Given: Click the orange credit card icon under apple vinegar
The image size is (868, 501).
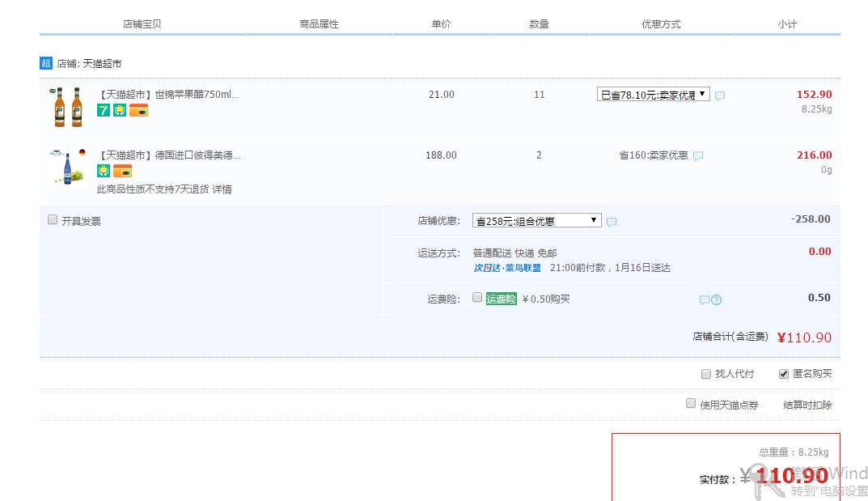Looking at the screenshot, I should [x=138, y=111].
